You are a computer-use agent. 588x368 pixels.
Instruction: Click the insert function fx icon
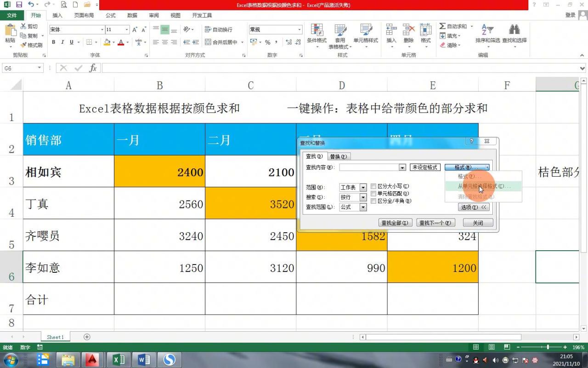click(x=93, y=68)
